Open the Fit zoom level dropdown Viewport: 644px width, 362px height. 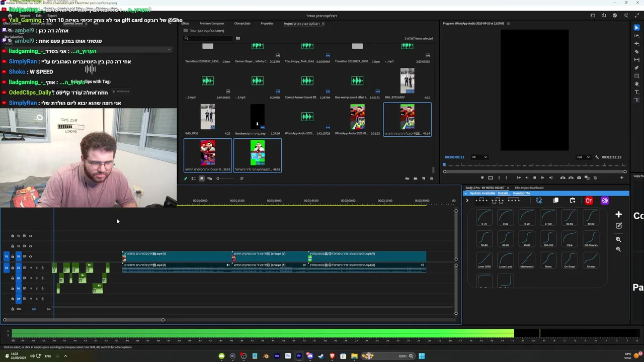pyautogui.click(x=479, y=157)
